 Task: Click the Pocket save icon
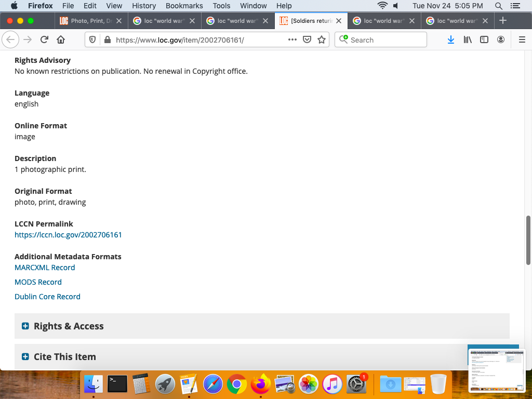(307, 40)
